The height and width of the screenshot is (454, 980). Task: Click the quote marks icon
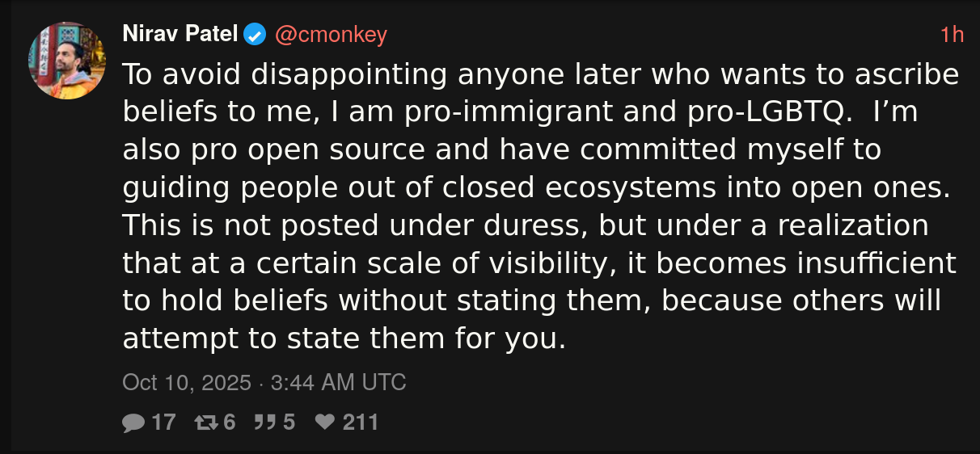pyautogui.click(x=264, y=422)
